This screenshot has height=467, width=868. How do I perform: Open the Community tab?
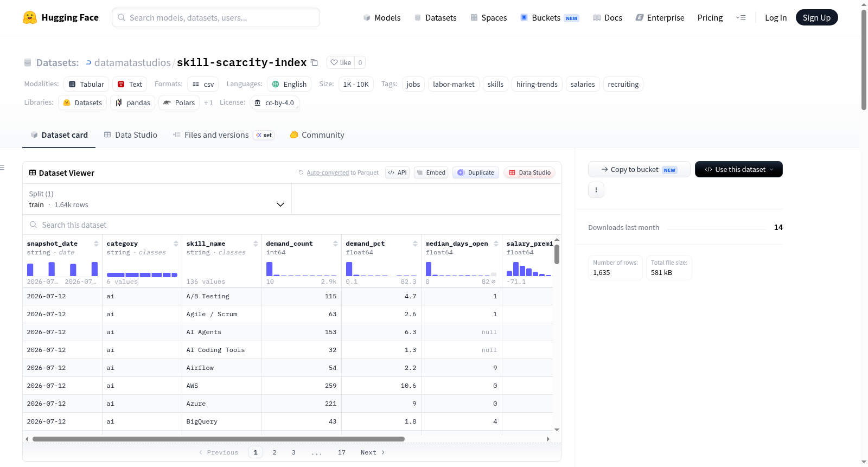(x=317, y=135)
